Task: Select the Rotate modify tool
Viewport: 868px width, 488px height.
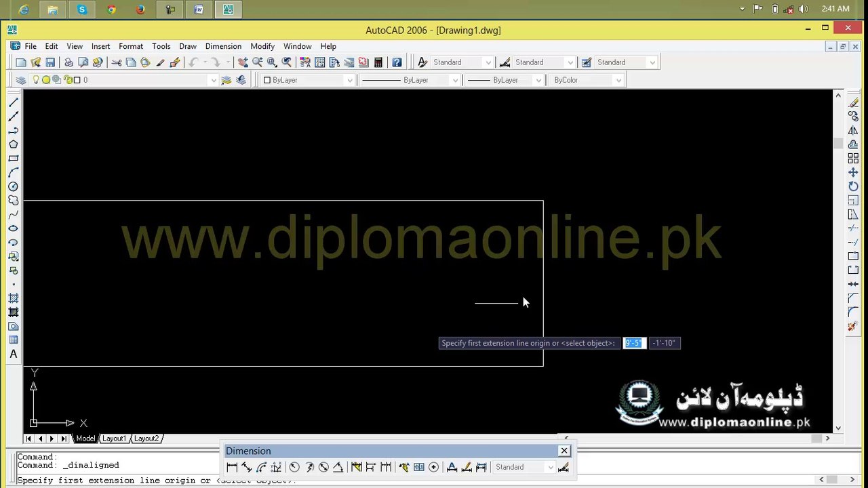Action: (853, 186)
